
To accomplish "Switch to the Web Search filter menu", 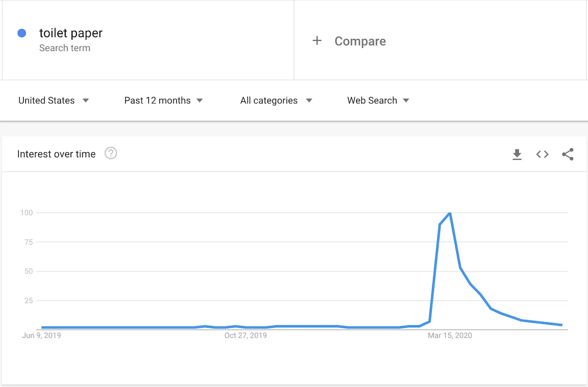I will coord(372,100).
